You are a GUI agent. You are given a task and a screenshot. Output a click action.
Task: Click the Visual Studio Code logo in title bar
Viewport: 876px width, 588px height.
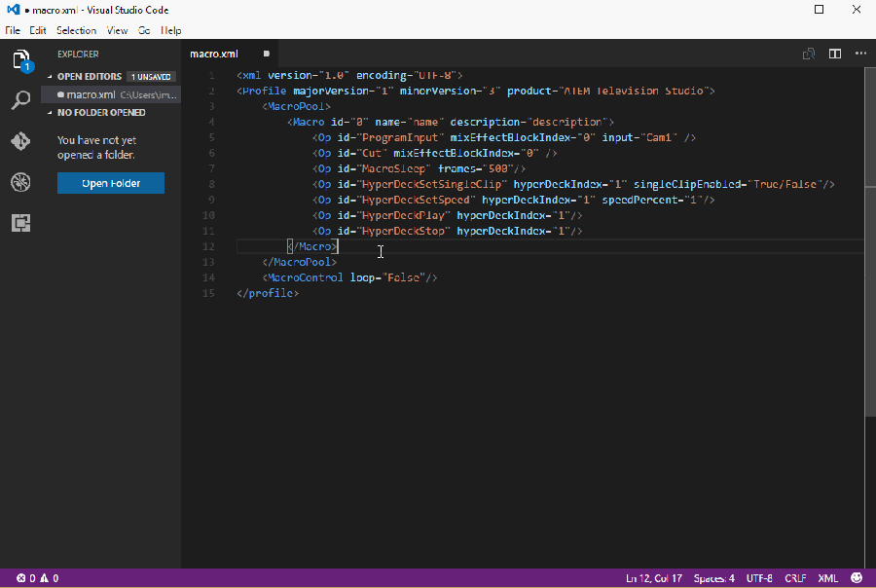13,10
